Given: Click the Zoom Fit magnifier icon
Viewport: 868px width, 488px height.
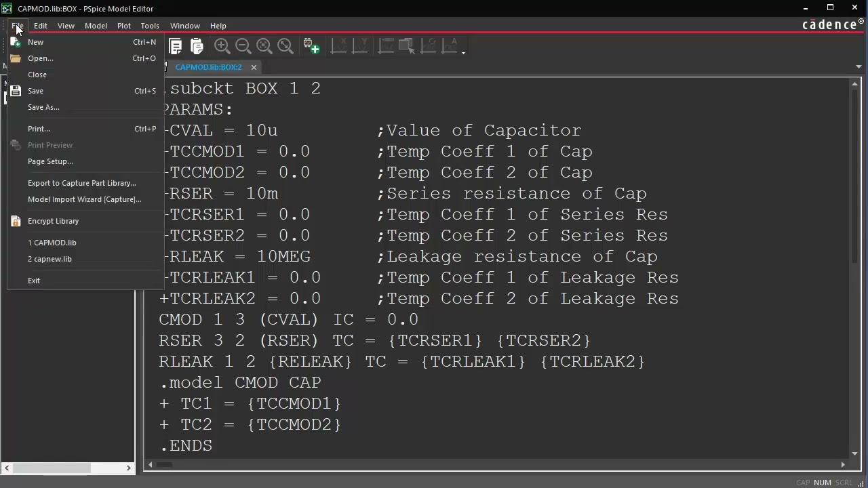Looking at the screenshot, I should pos(285,46).
